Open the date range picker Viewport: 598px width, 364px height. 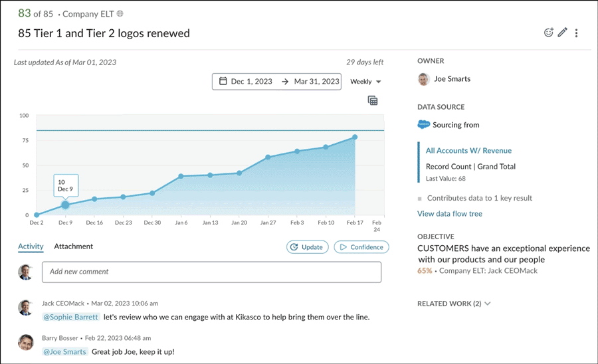(276, 82)
